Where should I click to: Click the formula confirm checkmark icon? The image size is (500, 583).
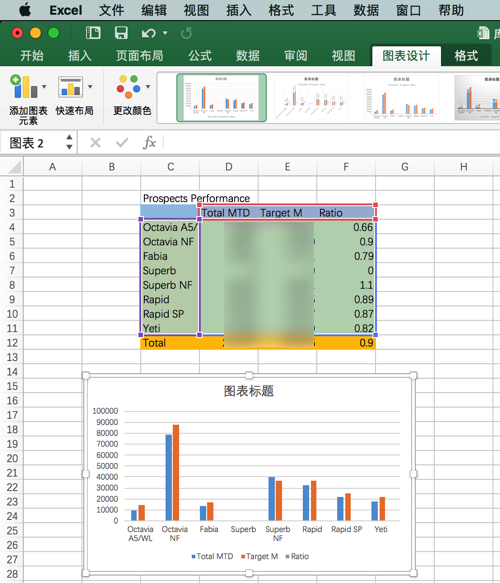[x=122, y=142]
